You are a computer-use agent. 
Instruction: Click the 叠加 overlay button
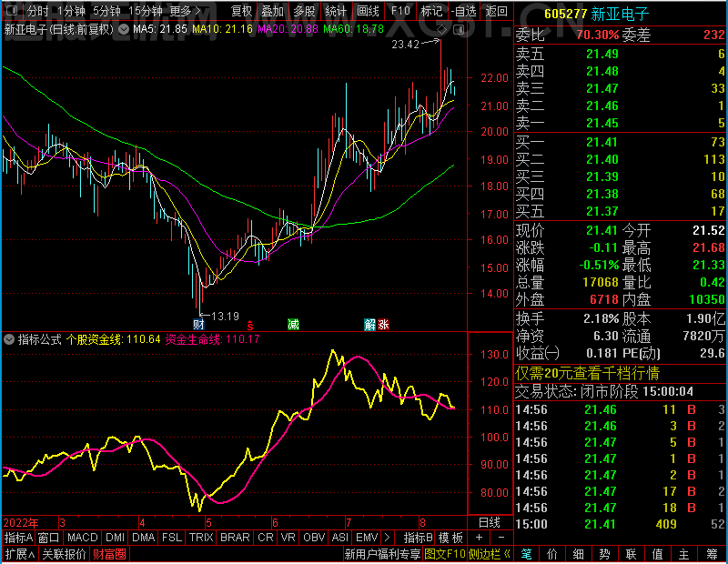[x=272, y=11]
